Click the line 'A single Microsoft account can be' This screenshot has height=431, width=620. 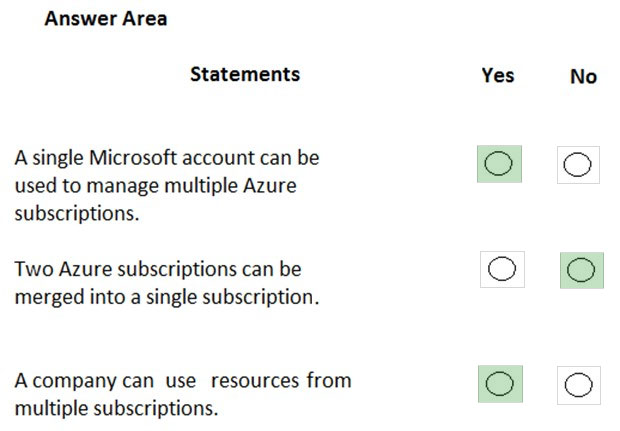click(x=168, y=158)
